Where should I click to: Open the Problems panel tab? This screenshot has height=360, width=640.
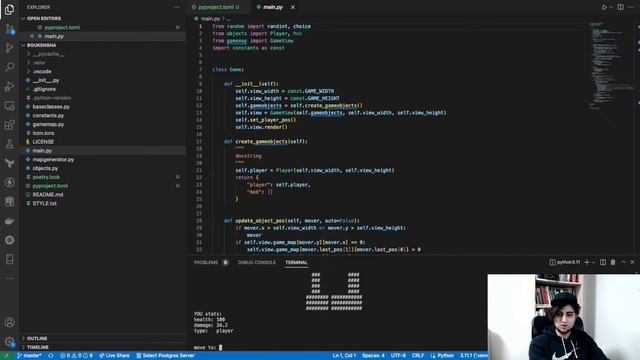(x=206, y=262)
